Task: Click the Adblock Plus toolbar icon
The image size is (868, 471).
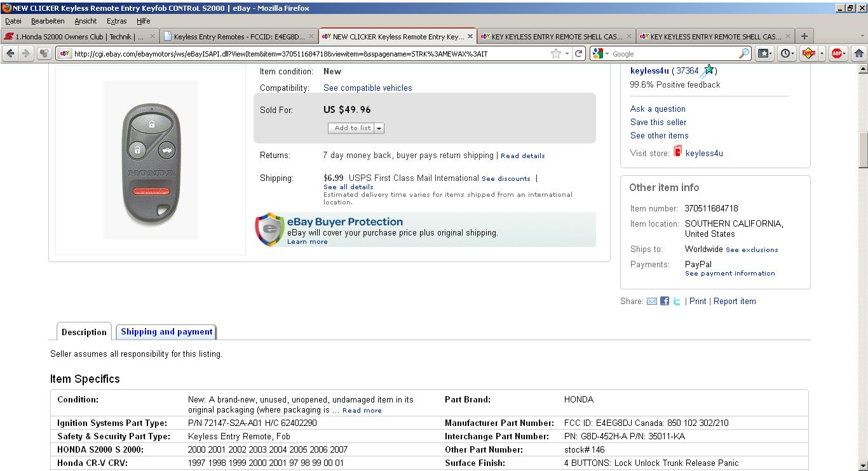Action: tap(837, 54)
